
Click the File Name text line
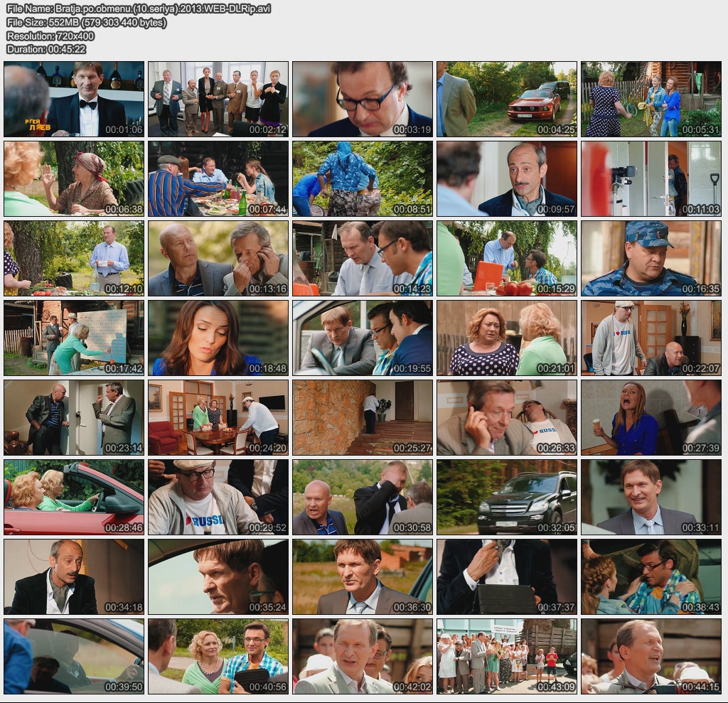click(x=139, y=9)
